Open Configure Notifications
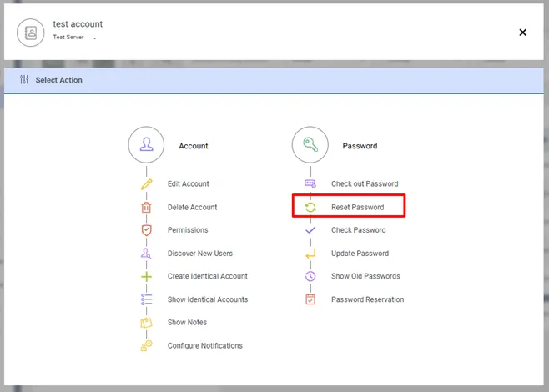549x392 pixels. (204, 346)
